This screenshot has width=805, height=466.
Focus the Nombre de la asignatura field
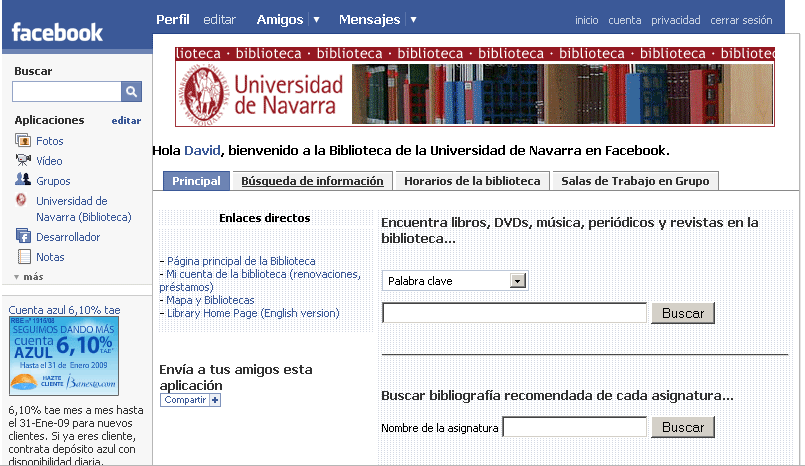pyautogui.click(x=574, y=427)
